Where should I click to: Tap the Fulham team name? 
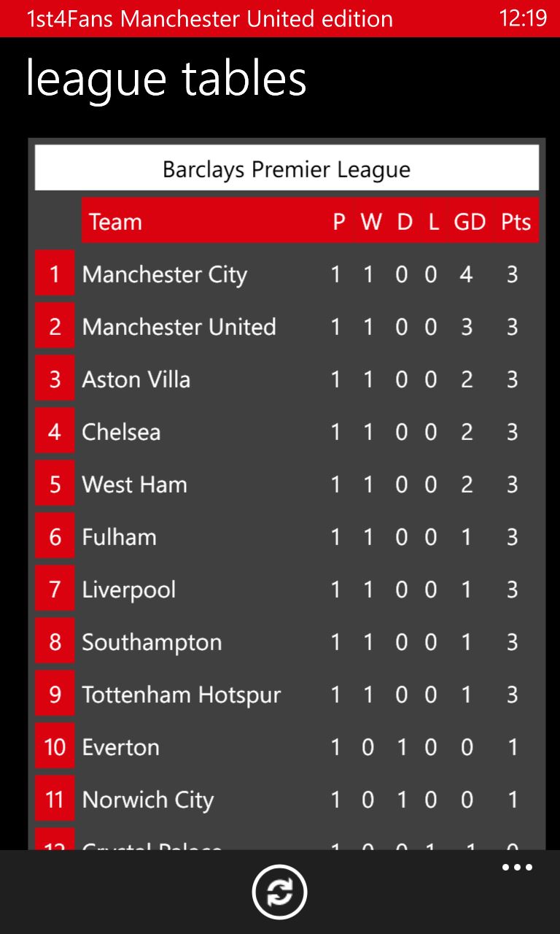pyautogui.click(x=119, y=537)
